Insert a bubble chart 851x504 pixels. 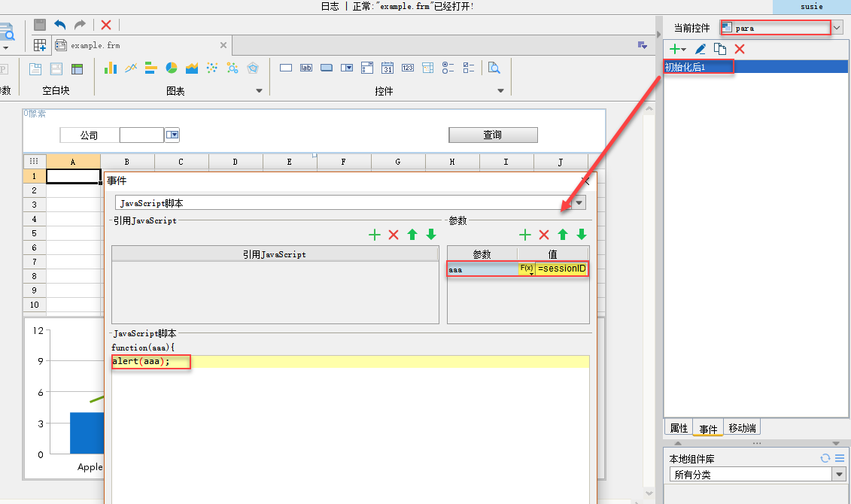point(233,68)
